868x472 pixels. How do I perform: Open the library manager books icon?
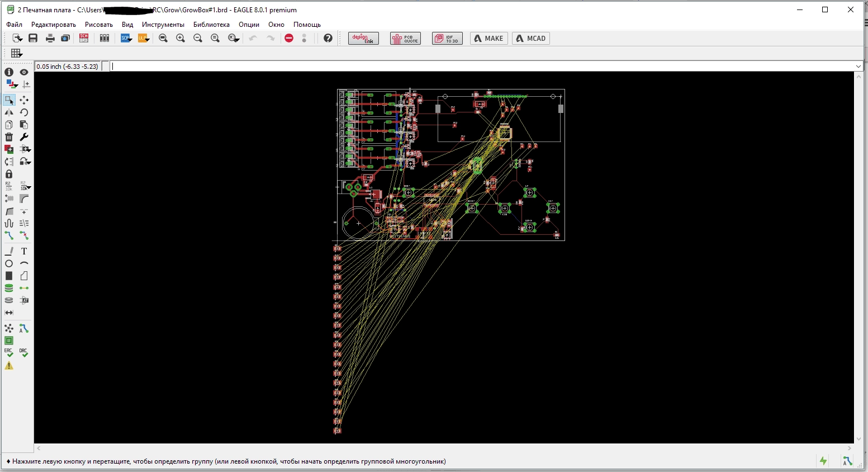click(105, 38)
